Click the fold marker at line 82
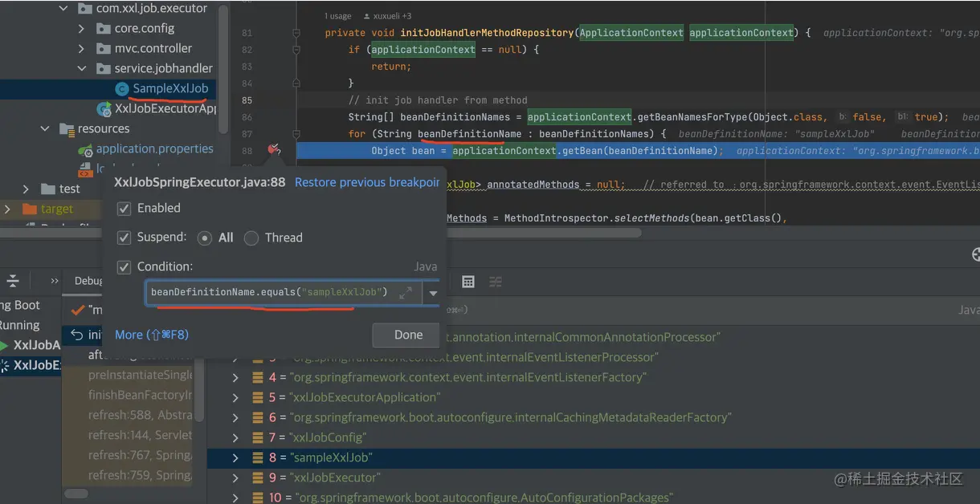 pyautogui.click(x=296, y=50)
